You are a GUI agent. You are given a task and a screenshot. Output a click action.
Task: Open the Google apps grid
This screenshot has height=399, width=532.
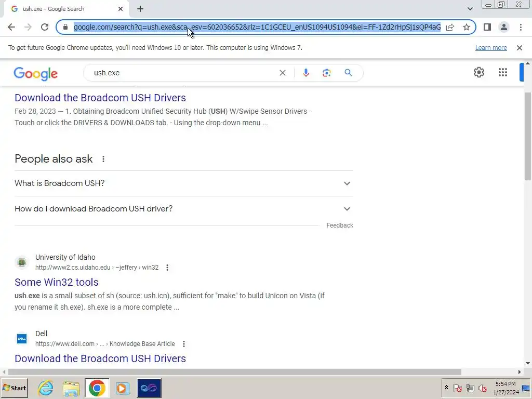(503, 72)
